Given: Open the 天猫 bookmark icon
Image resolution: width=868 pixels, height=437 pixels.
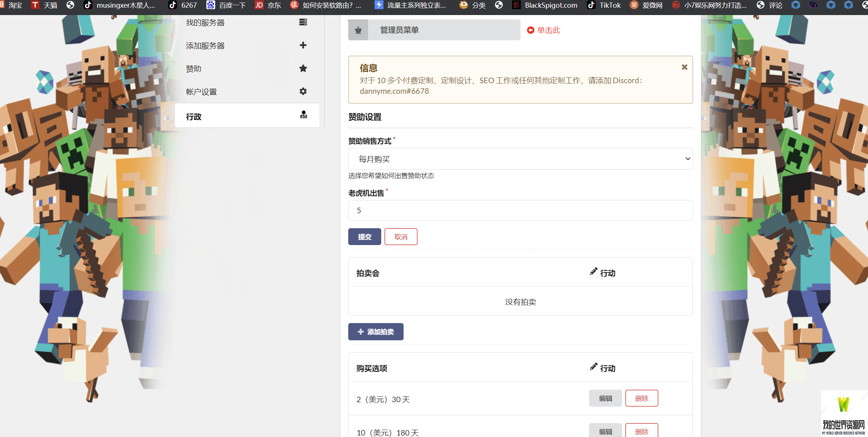Looking at the screenshot, I should click(x=35, y=5).
